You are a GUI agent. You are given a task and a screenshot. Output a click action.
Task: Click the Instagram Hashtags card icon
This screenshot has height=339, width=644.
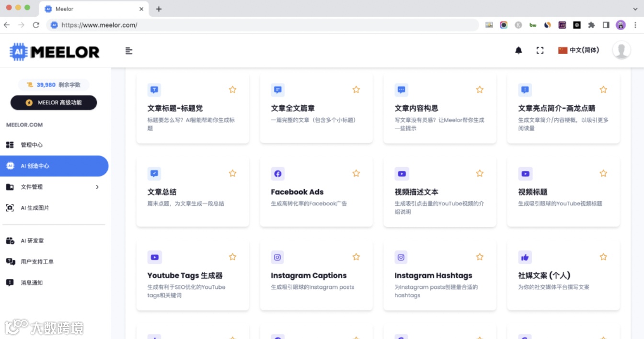[x=402, y=257]
